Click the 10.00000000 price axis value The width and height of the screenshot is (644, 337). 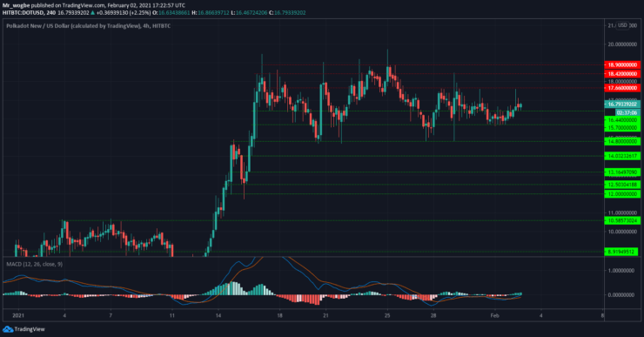tap(622, 232)
